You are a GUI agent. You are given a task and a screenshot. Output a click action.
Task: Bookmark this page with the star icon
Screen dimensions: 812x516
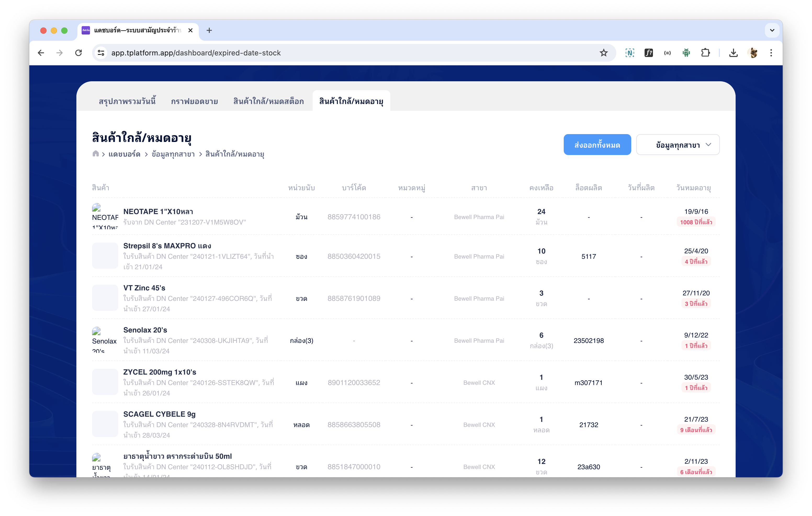click(x=603, y=53)
